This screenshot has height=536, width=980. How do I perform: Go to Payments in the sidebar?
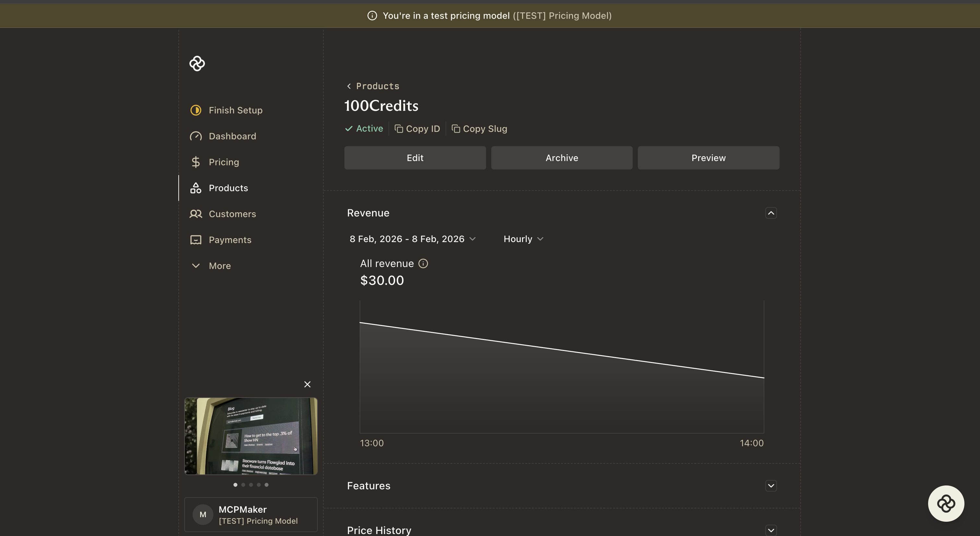pyautogui.click(x=230, y=240)
